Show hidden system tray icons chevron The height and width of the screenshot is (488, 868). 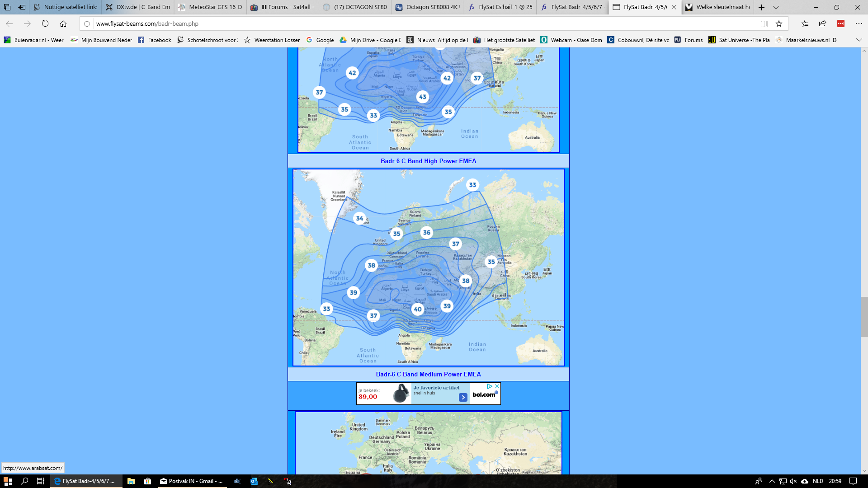(772, 481)
